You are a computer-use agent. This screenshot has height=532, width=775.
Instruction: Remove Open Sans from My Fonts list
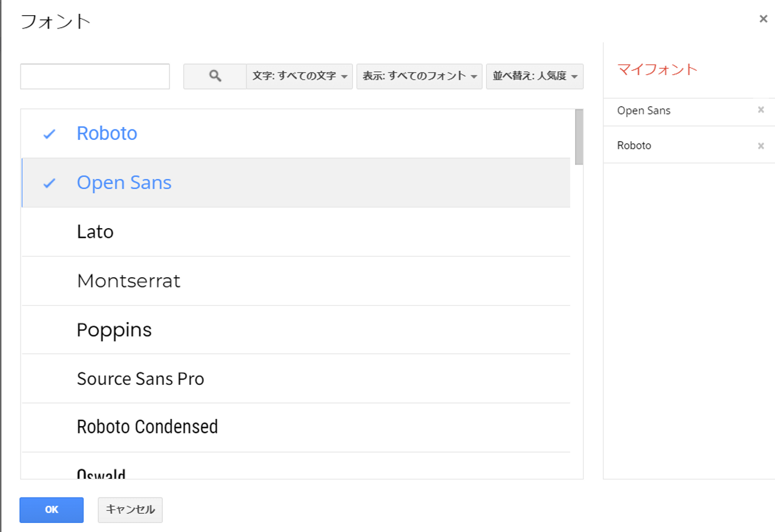[761, 110]
